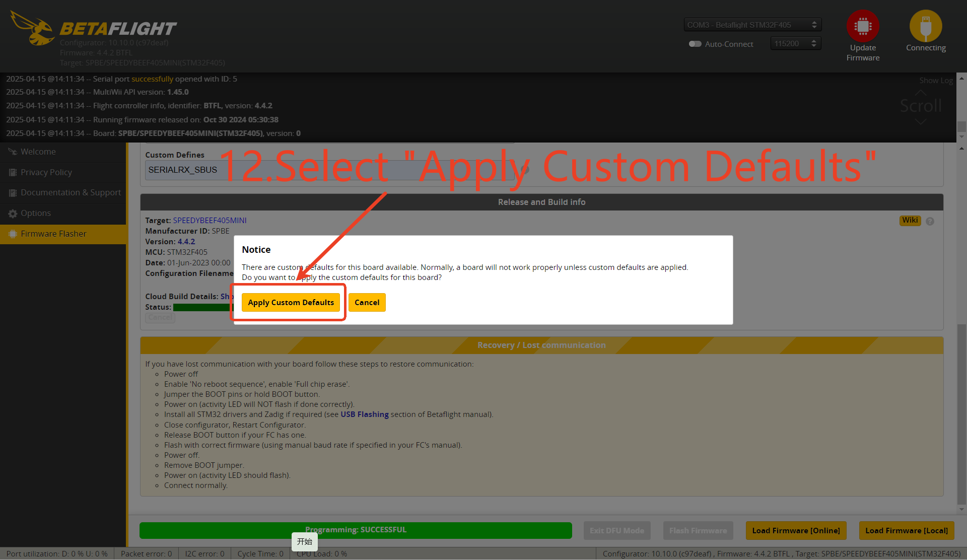Click the Documentation & Support icon

pos(13,193)
